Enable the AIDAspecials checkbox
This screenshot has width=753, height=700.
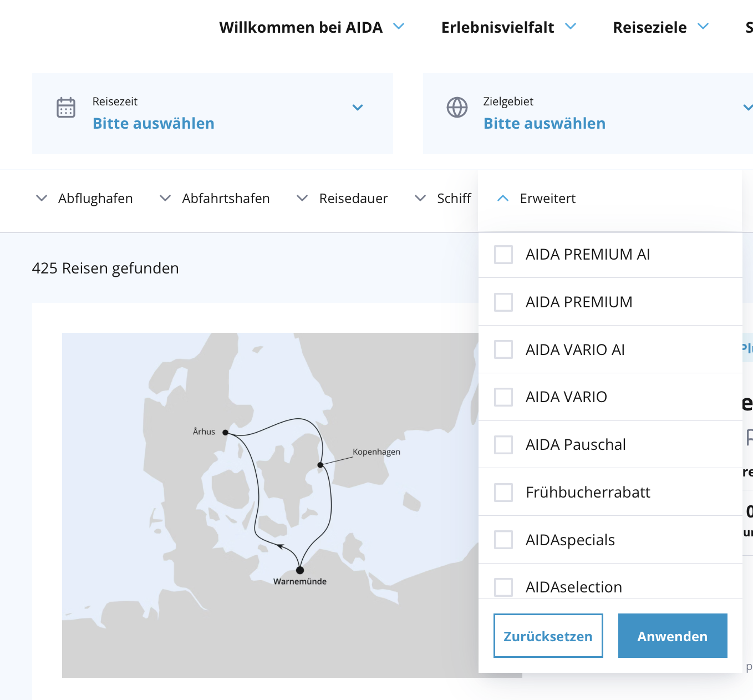coord(503,540)
